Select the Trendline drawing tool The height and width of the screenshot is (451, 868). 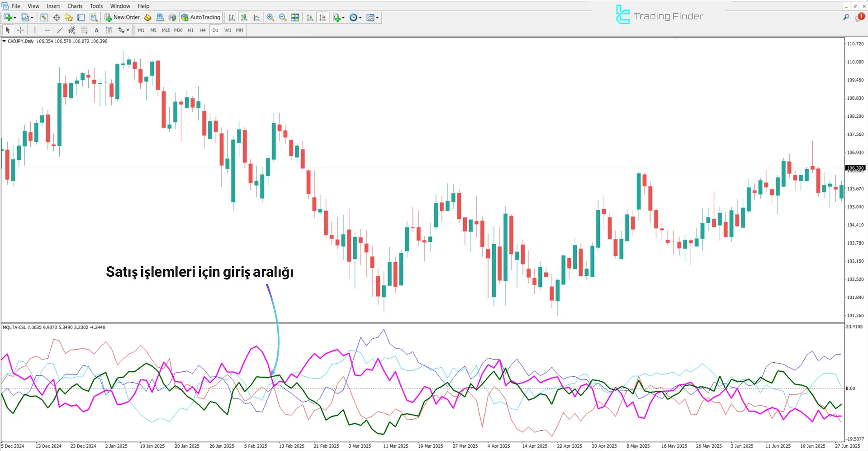point(60,30)
